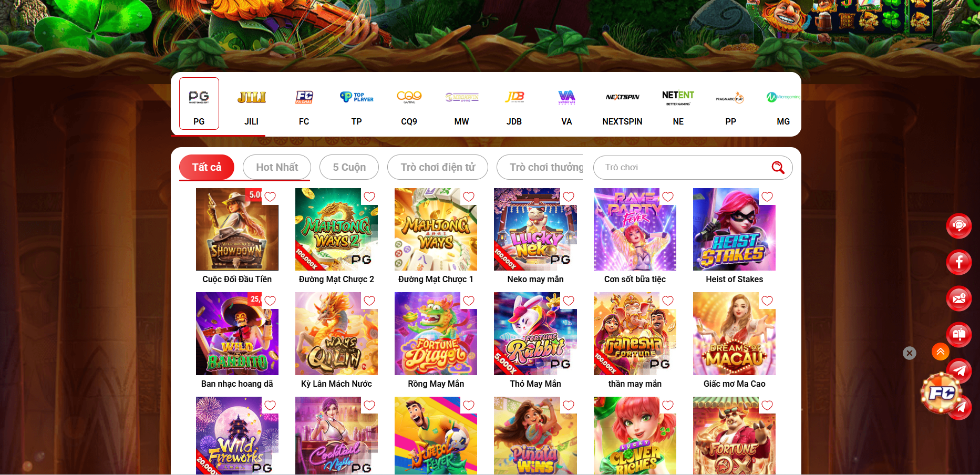Close the floating FC promo chip
This screenshot has height=475, width=980.
click(x=910, y=353)
